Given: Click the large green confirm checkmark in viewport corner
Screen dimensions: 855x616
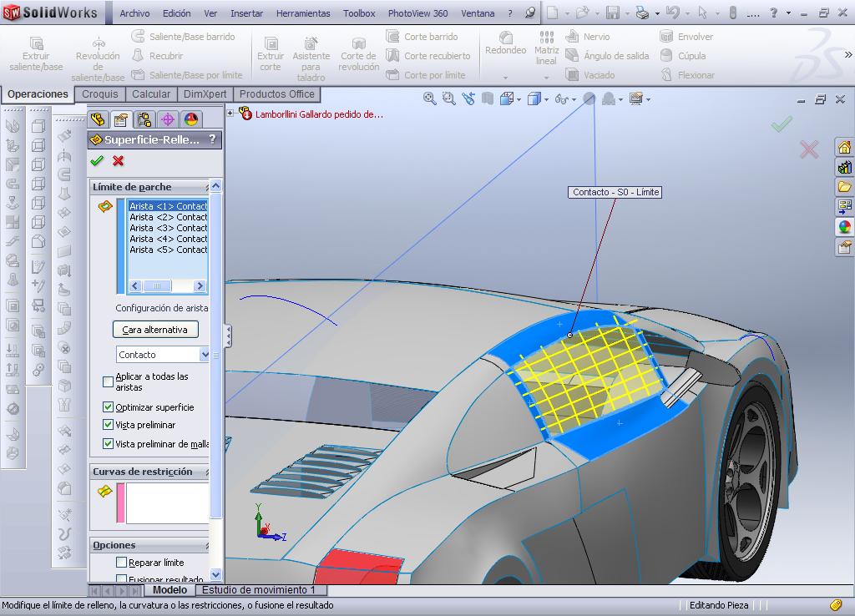Looking at the screenshot, I should 782,124.
